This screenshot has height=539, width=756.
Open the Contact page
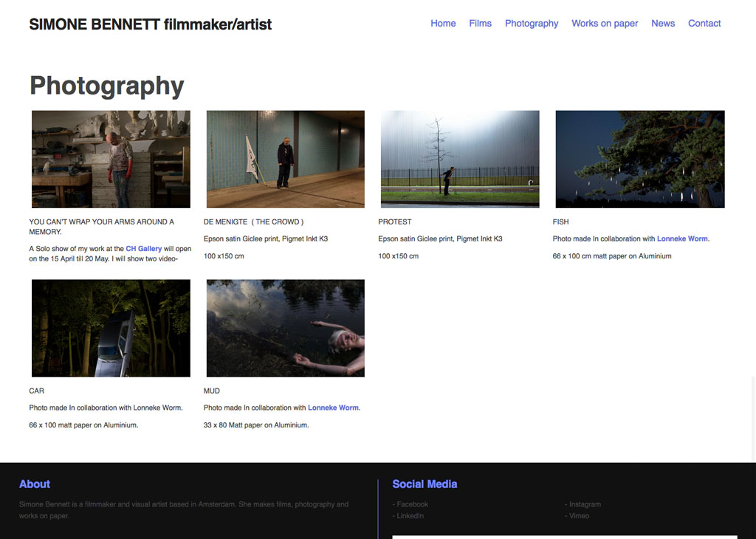click(x=704, y=24)
